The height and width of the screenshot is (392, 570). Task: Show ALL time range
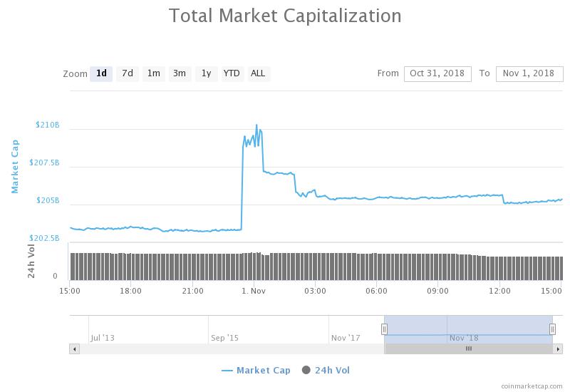pyautogui.click(x=259, y=74)
